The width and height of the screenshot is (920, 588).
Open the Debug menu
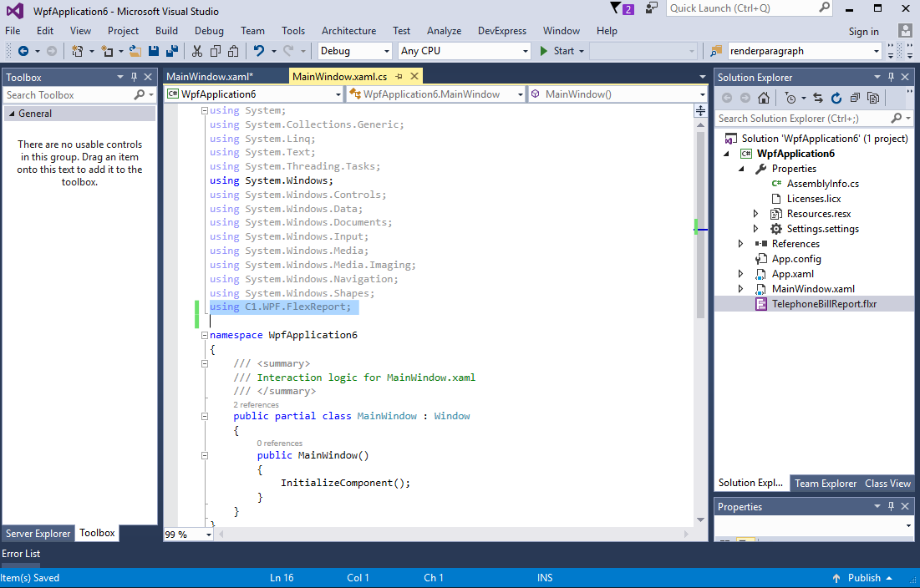[209, 31]
